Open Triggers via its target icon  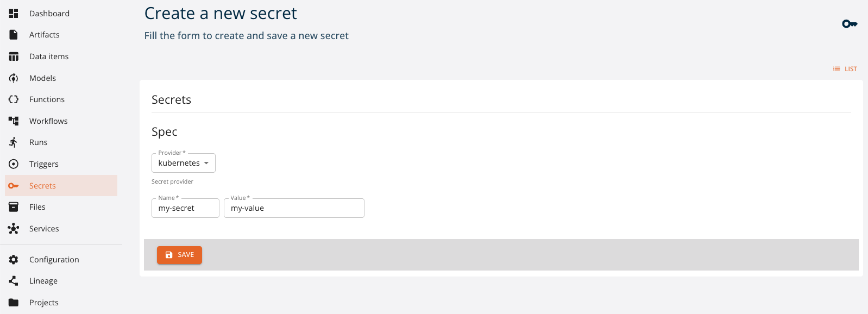pos(14,164)
